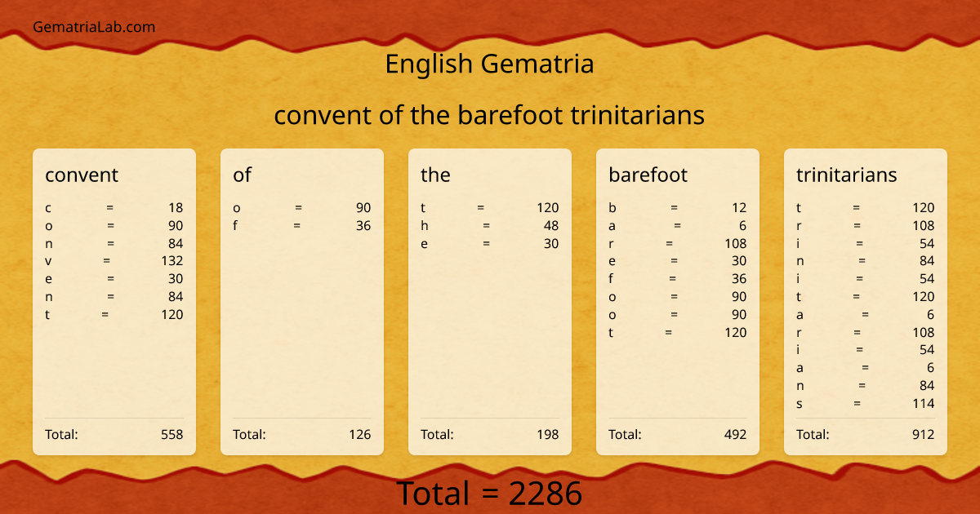The image size is (980, 514).
Task: Click the 'barefoot' card heading
Action: tap(648, 175)
